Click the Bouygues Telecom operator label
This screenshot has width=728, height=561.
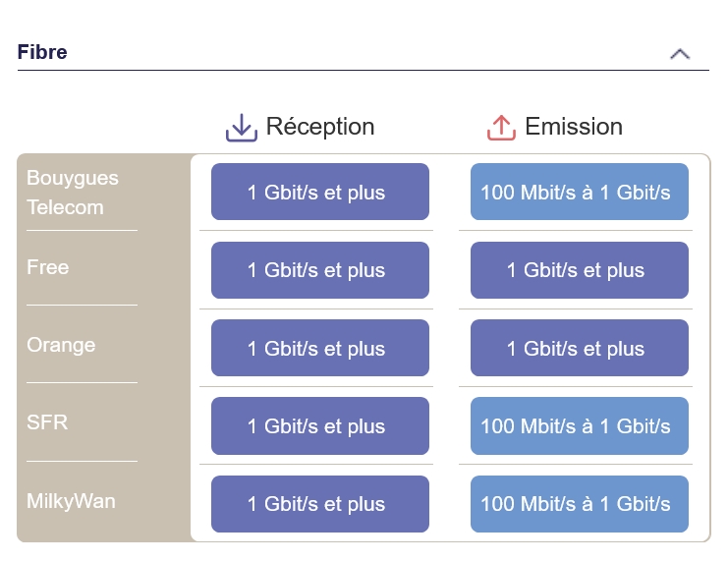pos(73,193)
